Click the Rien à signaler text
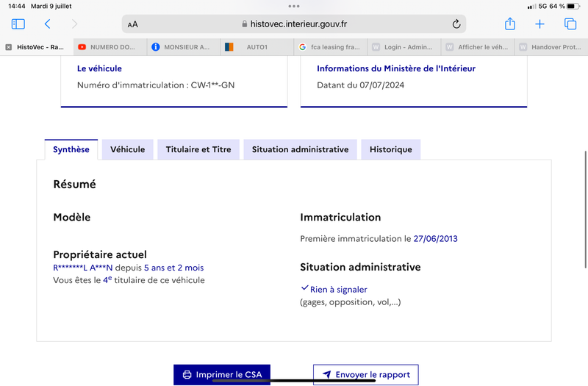588x386 pixels. pos(339,290)
